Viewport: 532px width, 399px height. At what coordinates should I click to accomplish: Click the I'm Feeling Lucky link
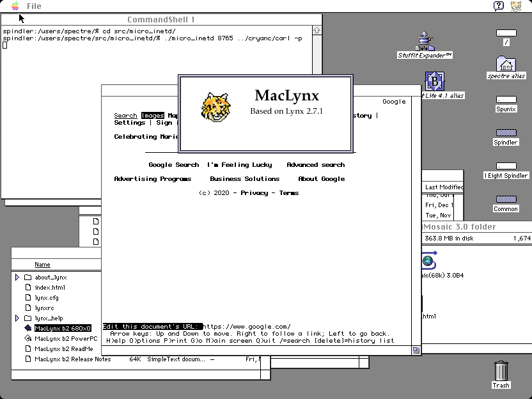(x=240, y=164)
